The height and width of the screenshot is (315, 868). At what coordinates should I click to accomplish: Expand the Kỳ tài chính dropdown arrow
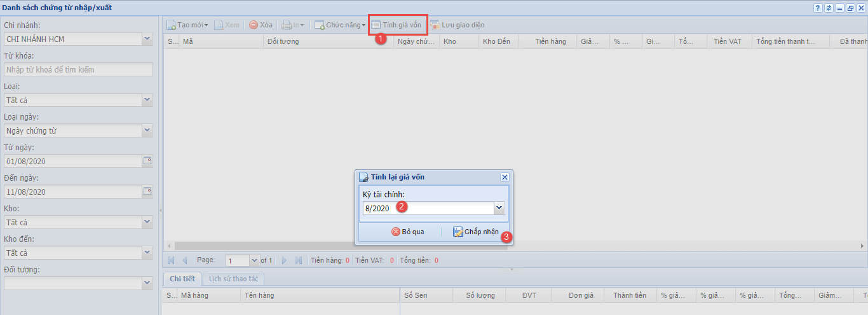pyautogui.click(x=499, y=208)
